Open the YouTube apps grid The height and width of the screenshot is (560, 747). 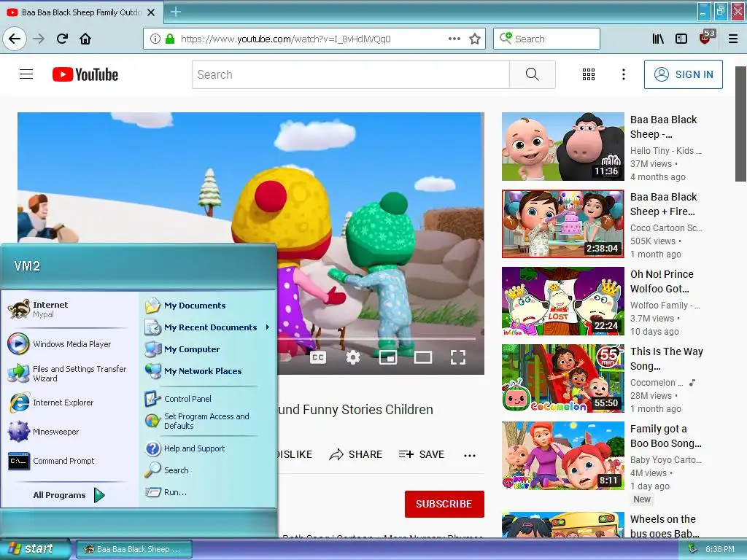(589, 74)
